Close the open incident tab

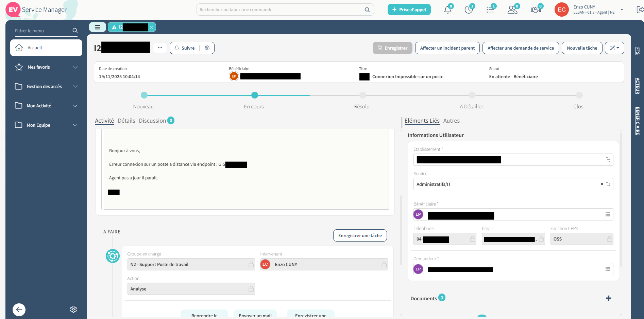pyautogui.click(x=152, y=27)
